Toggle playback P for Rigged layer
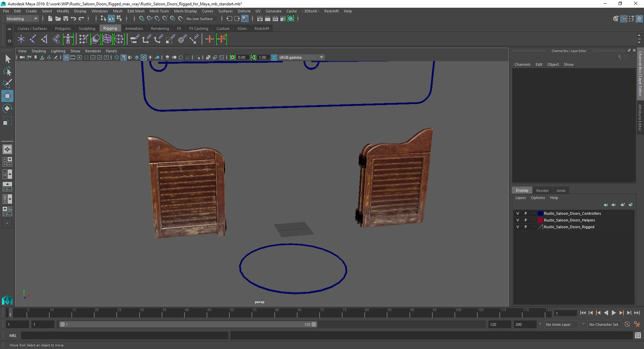This screenshot has height=349, width=644. tap(526, 227)
